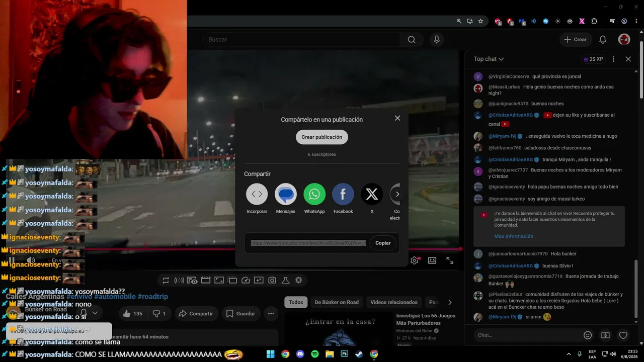Open the Super Chat purchase icon
The image size is (644, 362).
tap(606, 335)
